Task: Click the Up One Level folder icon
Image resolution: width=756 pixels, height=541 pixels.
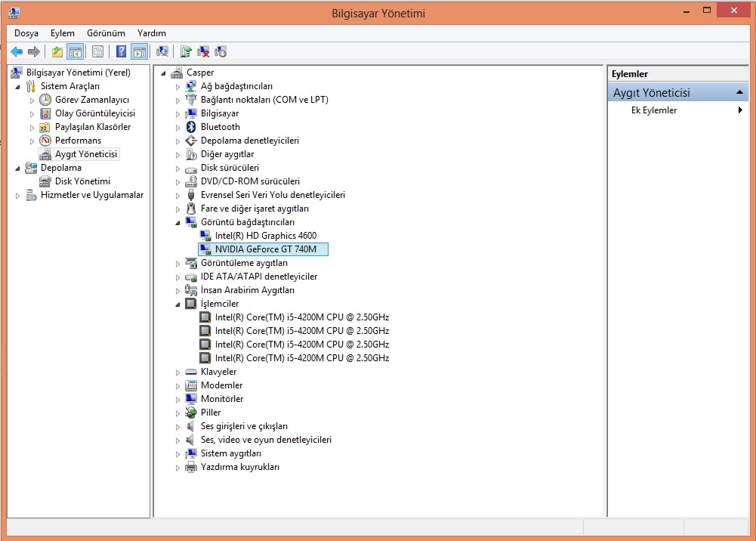Action: (x=57, y=51)
